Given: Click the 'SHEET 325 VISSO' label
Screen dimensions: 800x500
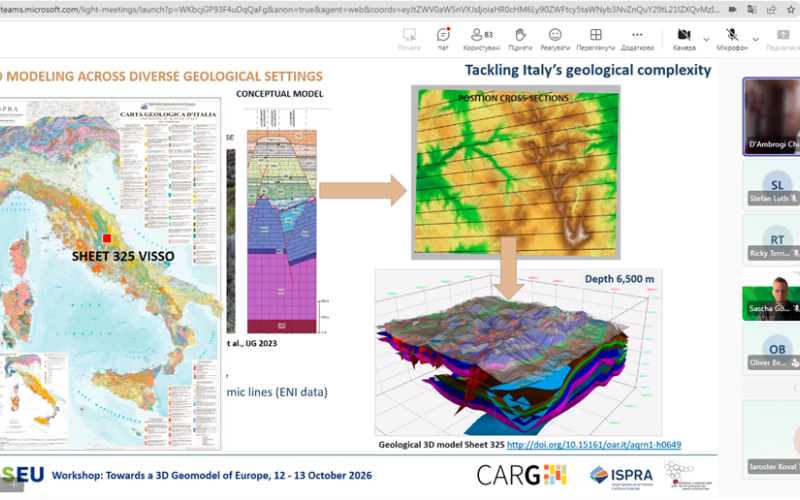Looking at the screenshot, I should tap(123, 256).
